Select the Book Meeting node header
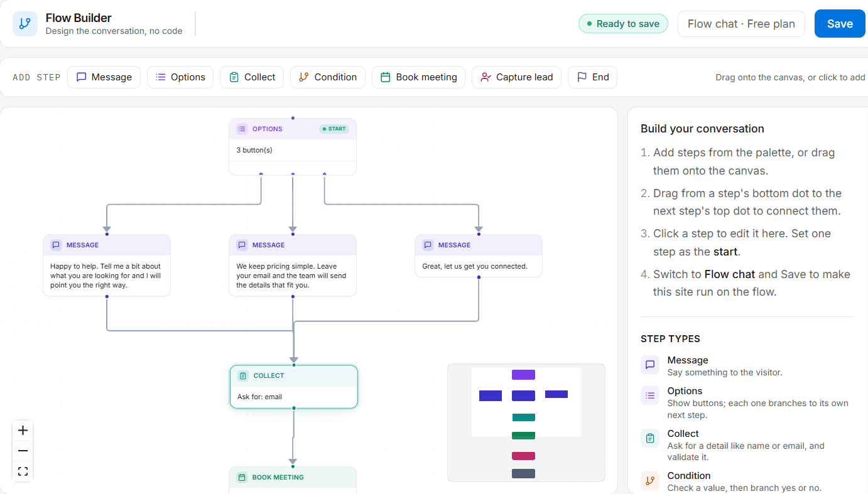868x494 pixels. coord(293,477)
